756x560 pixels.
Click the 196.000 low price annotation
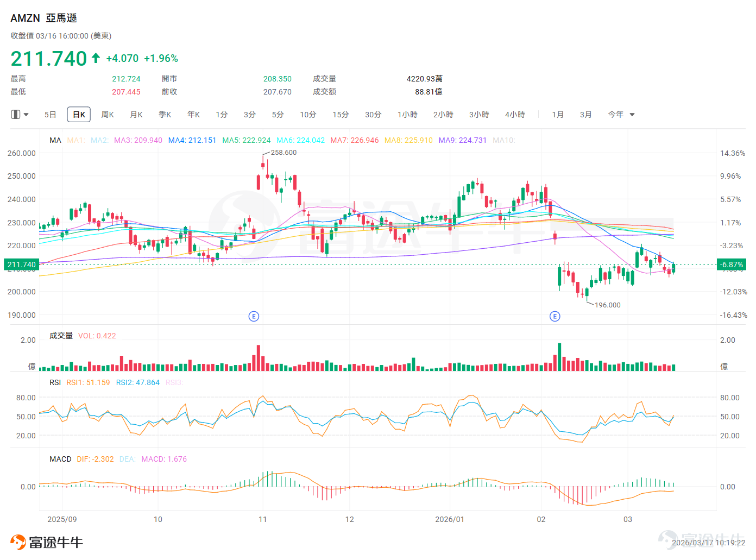(607, 305)
